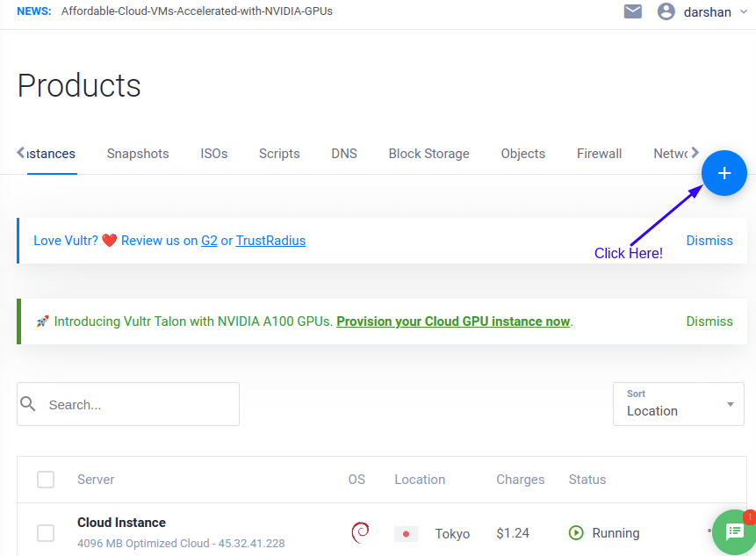Switch to the Snapshots tab

pyautogui.click(x=138, y=154)
